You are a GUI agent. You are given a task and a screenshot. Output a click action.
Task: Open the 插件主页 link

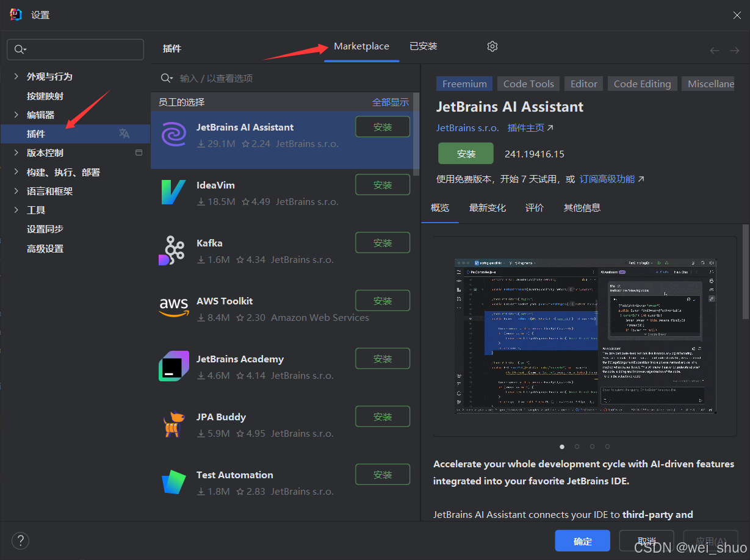[x=526, y=127]
